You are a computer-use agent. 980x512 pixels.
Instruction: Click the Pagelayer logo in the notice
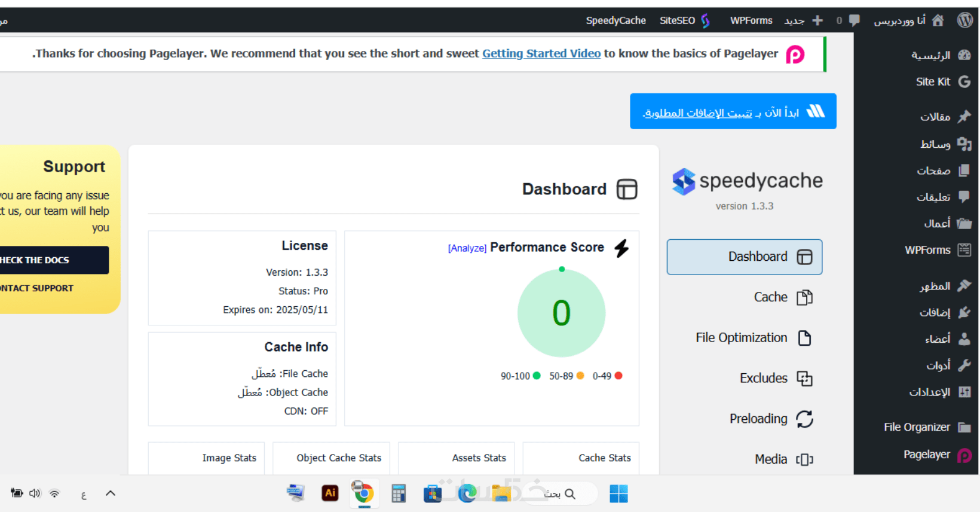pyautogui.click(x=795, y=54)
